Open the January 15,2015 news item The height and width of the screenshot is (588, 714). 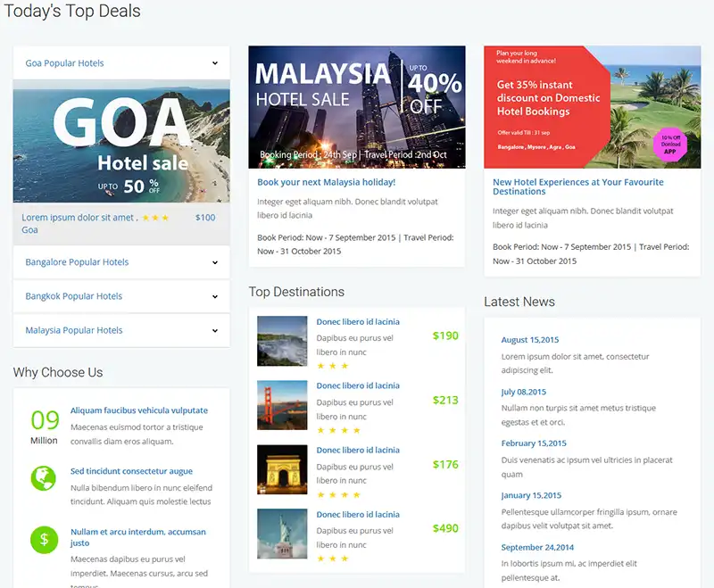coord(531,495)
